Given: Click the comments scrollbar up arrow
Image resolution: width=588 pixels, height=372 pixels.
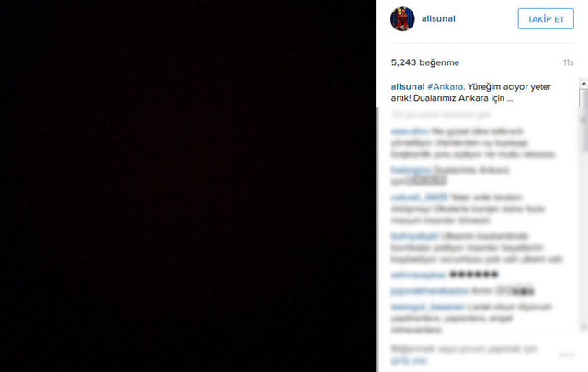Looking at the screenshot, I should [x=584, y=83].
